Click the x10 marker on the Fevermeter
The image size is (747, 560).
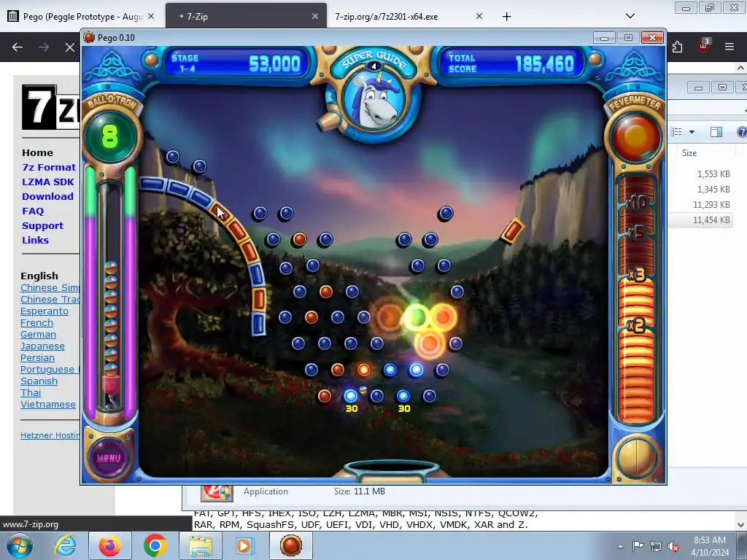[x=636, y=203]
